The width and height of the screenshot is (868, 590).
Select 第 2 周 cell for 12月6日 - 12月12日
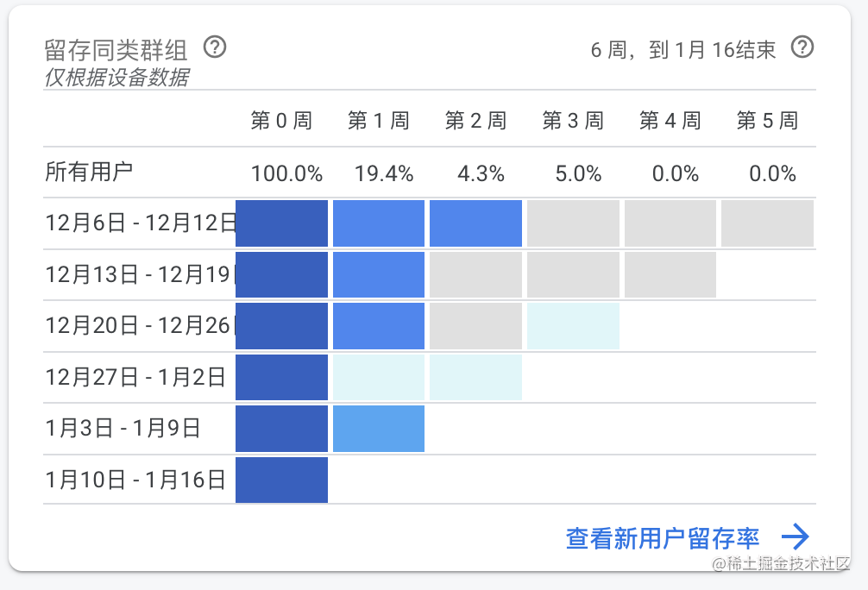475,223
